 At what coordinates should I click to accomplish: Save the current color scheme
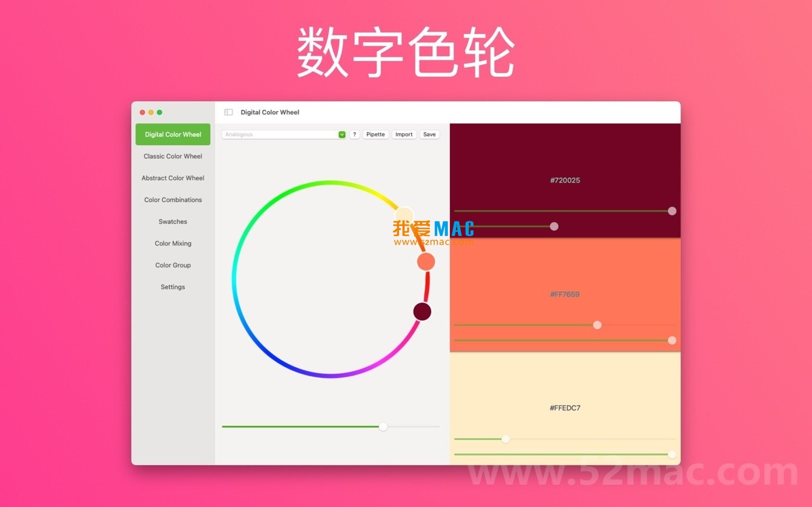click(429, 134)
